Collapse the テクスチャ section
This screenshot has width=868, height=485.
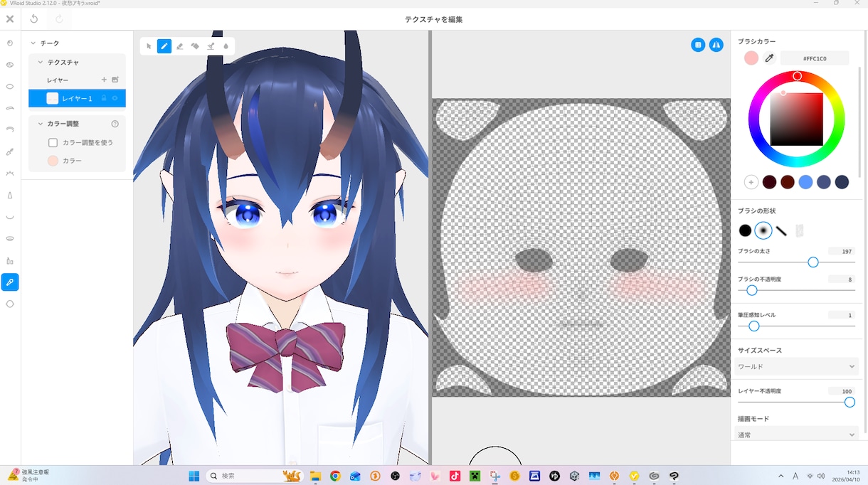pyautogui.click(x=41, y=63)
